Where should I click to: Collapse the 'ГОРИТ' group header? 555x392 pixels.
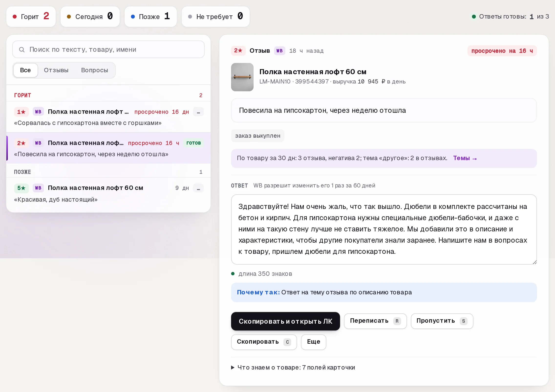click(108, 95)
